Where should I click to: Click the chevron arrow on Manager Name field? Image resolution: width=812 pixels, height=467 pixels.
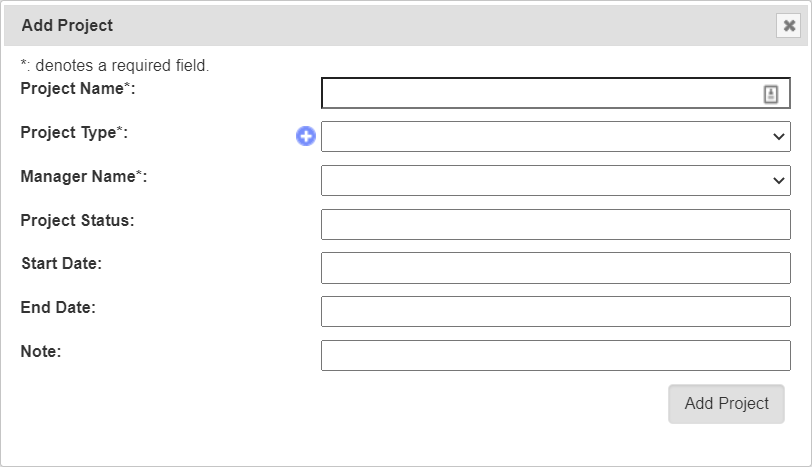(779, 181)
